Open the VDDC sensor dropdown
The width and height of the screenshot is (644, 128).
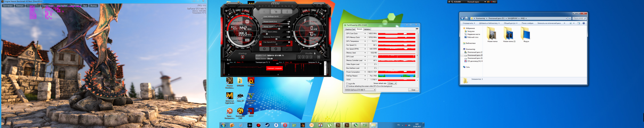(x=365, y=80)
